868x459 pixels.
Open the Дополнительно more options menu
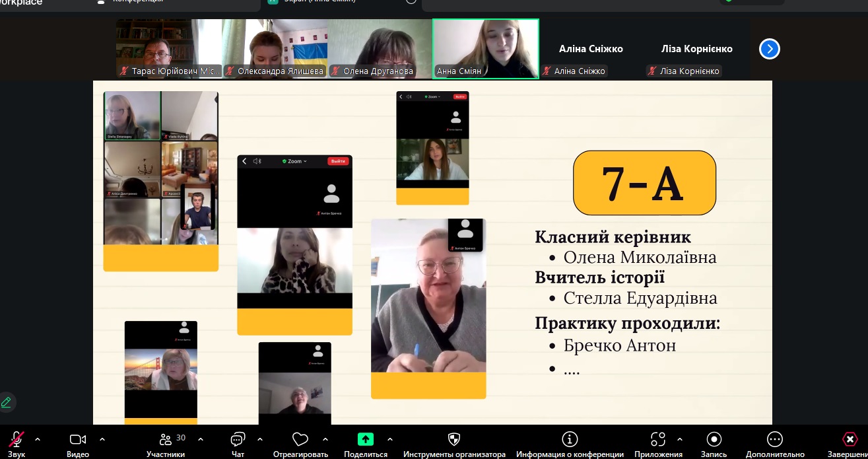click(x=775, y=441)
